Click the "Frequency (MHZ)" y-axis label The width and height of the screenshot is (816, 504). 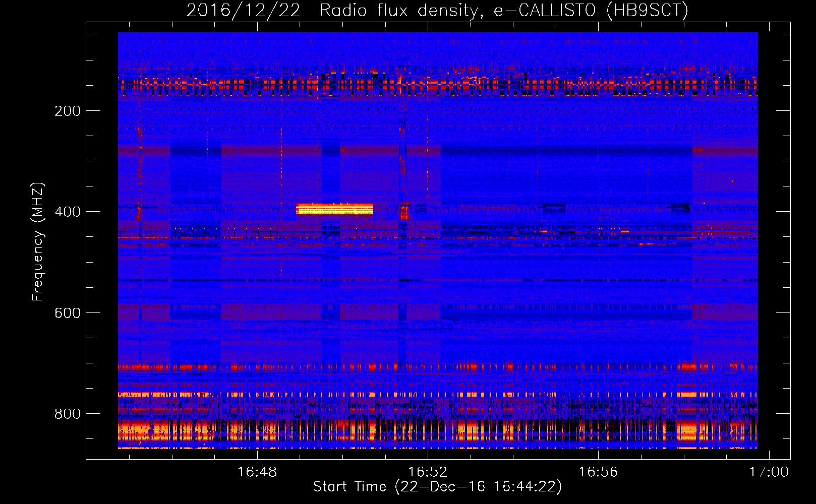[x=38, y=242]
